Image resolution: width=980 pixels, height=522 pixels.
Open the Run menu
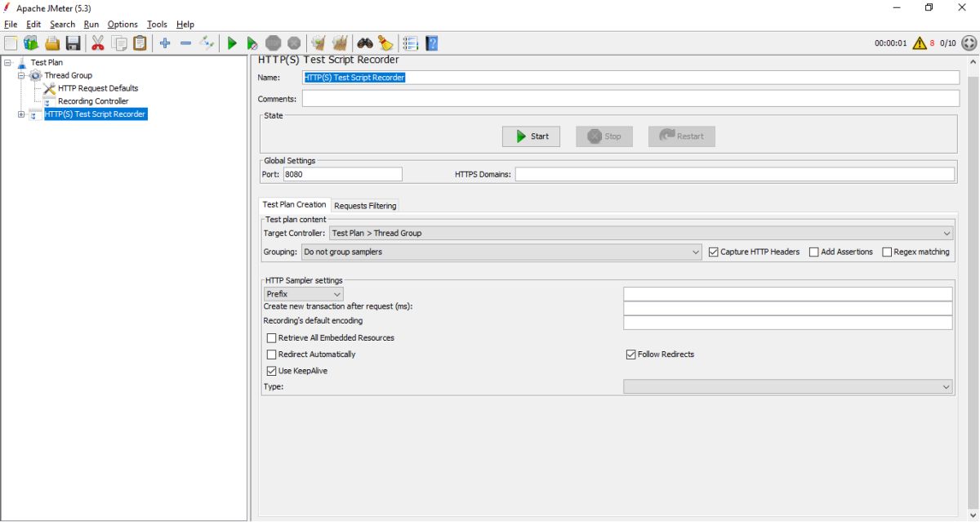pyautogui.click(x=91, y=25)
